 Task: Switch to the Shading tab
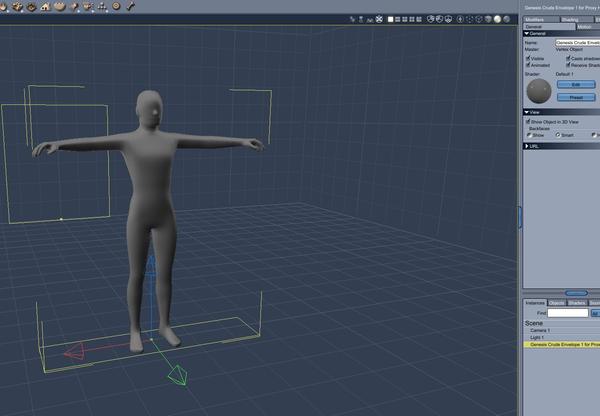tap(576, 20)
